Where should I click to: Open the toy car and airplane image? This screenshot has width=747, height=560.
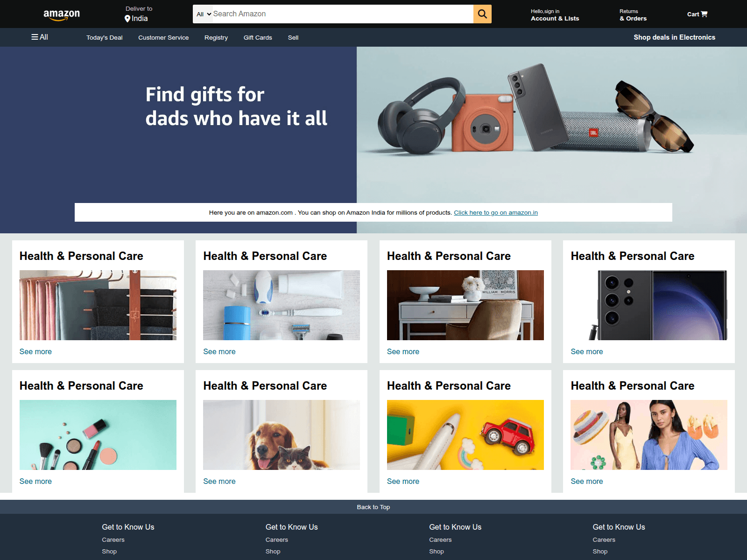click(465, 435)
